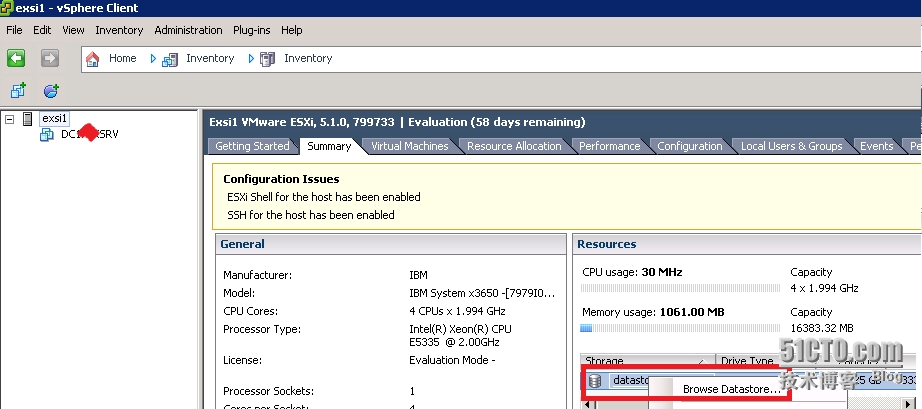The width and height of the screenshot is (922, 409).
Task: Click the new virtual machine toolbar icon
Action: (x=18, y=90)
